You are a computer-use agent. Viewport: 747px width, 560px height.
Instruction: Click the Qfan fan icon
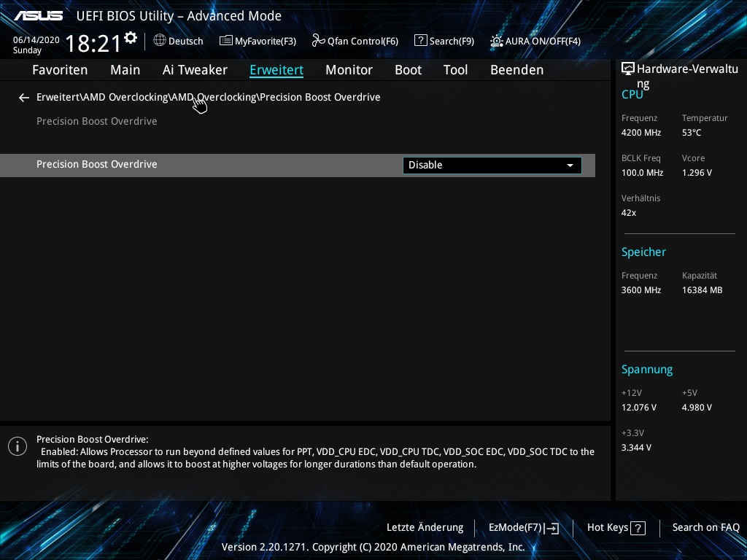(x=318, y=41)
